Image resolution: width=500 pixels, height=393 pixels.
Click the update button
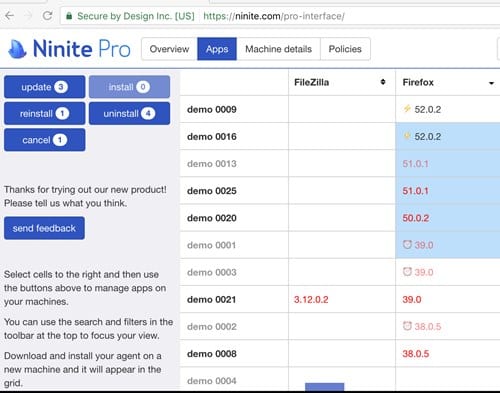click(x=45, y=87)
